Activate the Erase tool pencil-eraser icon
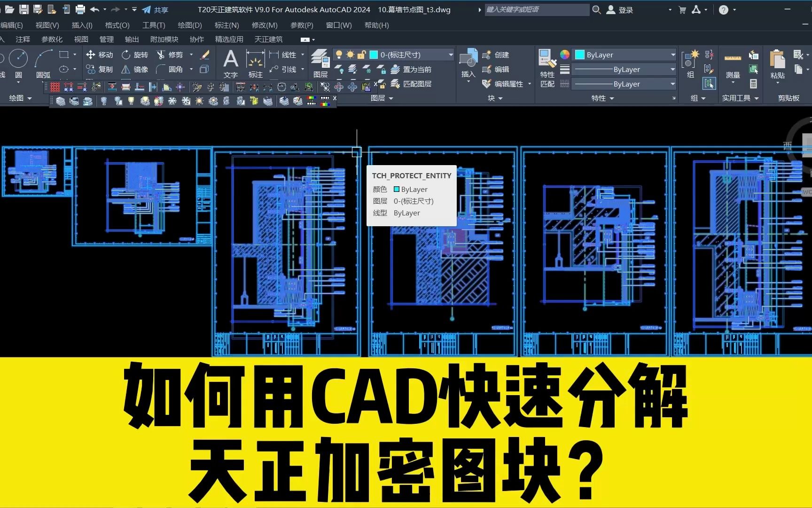The width and height of the screenshot is (812, 508). pyautogui.click(x=204, y=55)
